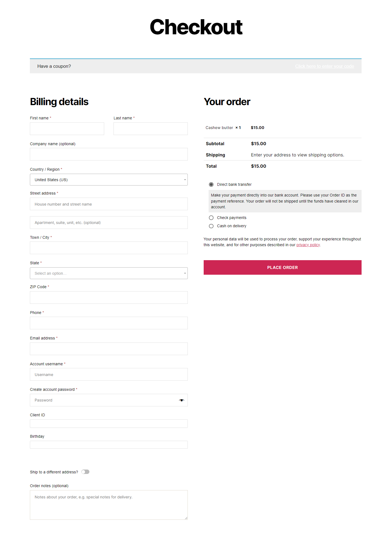The image size is (392, 542).
Task: Expand the State selection dropdown
Action: 109,273
